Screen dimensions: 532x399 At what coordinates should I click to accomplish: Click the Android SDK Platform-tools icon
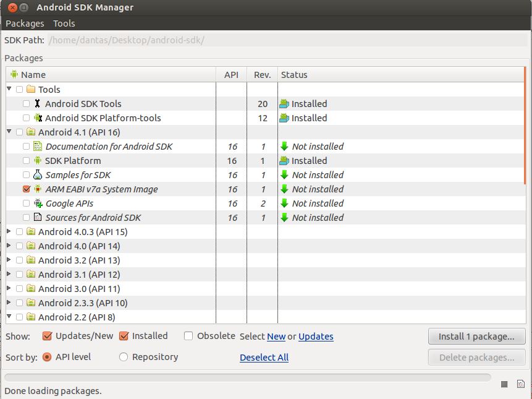tap(38, 118)
